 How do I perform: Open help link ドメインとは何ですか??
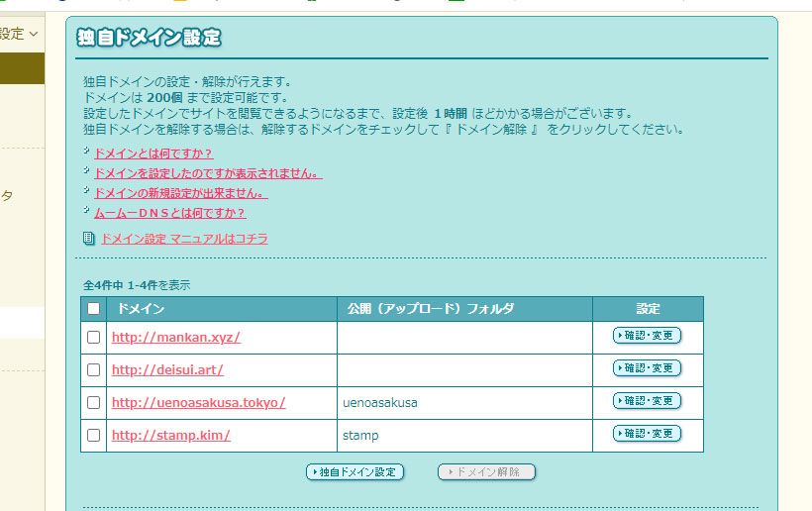[x=153, y=153]
